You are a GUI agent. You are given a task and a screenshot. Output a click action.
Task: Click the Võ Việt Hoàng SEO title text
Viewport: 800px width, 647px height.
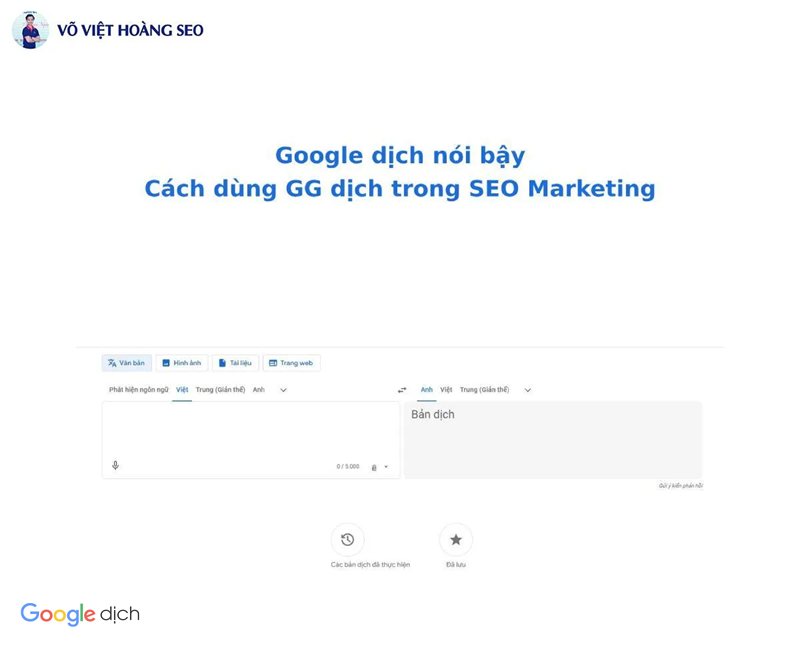(x=130, y=31)
